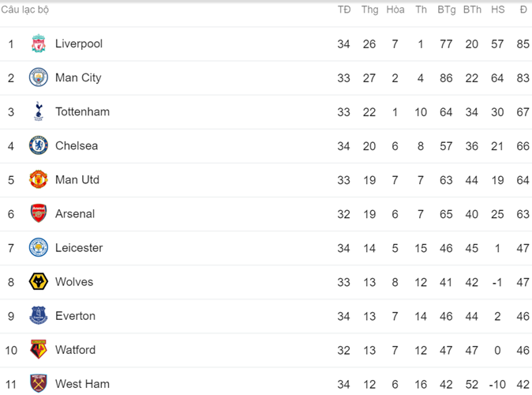
Task: Select the Watford team name link
Action: click(75, 349)
